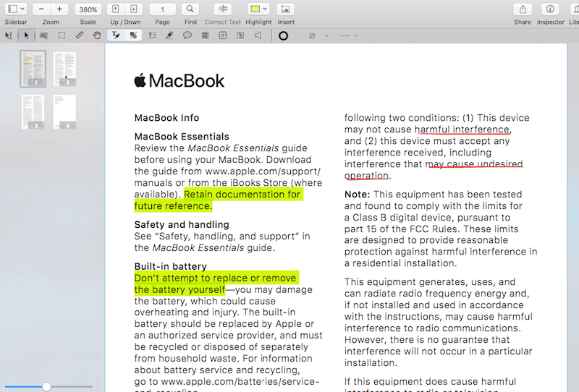Viewport: 579px width, 392px height.
Task: Select the scribble pen tool
Action: 169,35
